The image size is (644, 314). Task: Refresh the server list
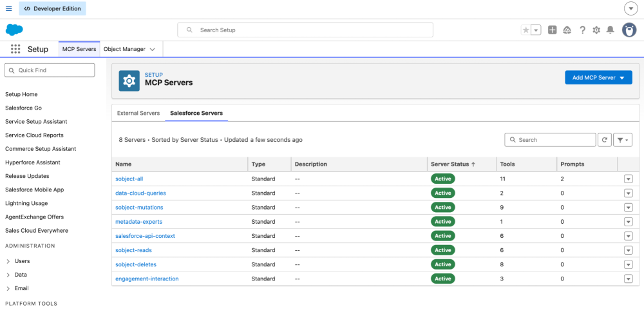point(605,140)
